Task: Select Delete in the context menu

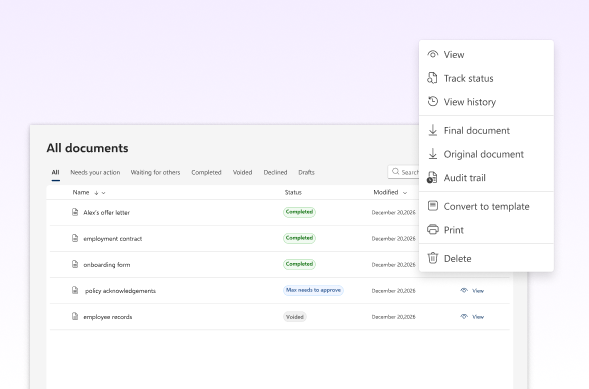Action: click(x=486, y=258)
